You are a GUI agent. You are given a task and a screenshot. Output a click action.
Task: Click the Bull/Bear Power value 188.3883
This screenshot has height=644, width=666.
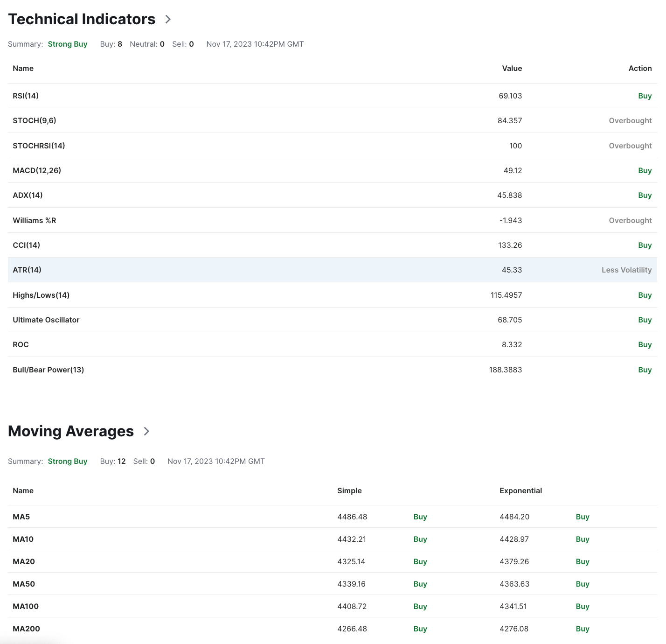(x=506, y=370)
